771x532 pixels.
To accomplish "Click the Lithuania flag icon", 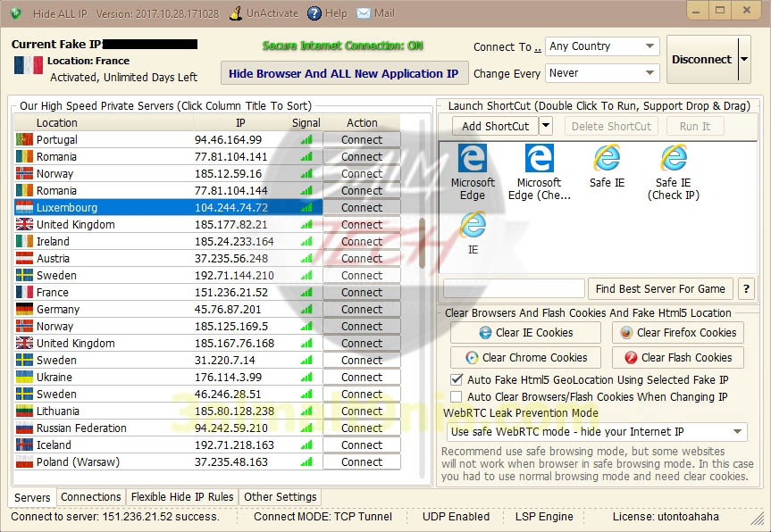I will (x=24, y=411).
